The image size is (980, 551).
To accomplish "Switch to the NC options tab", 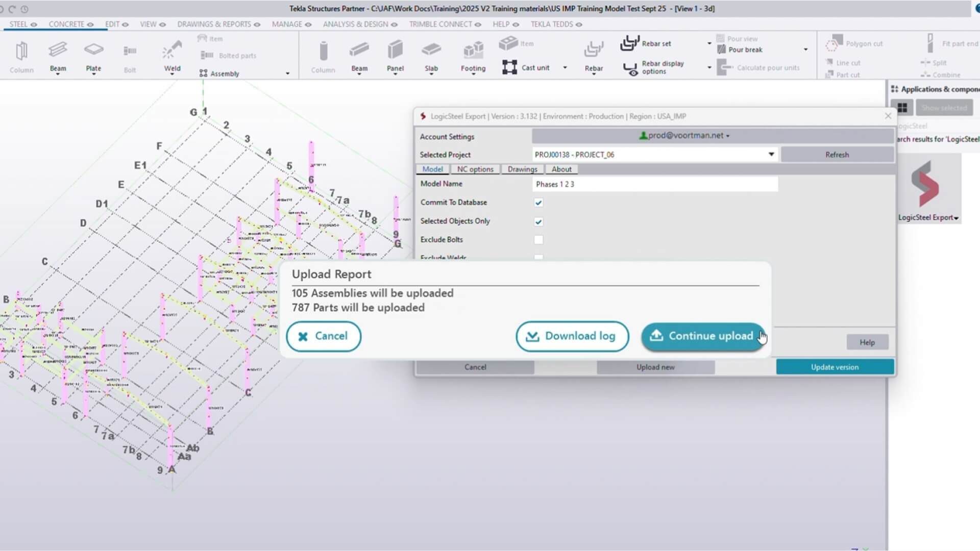I will (x=475, y=169).
